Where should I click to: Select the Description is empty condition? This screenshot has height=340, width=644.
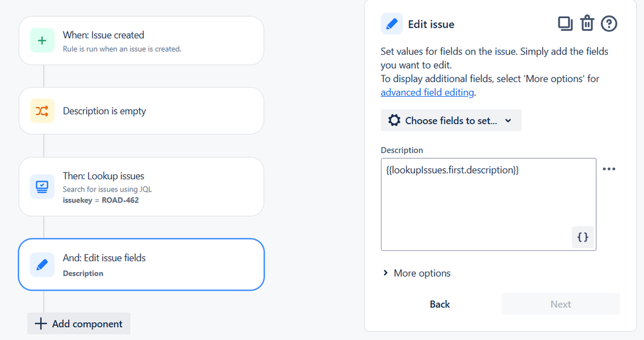click(x=141, y=111)
